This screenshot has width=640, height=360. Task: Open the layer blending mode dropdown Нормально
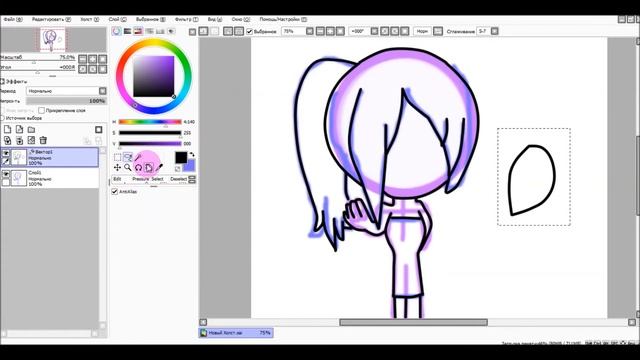67,91
